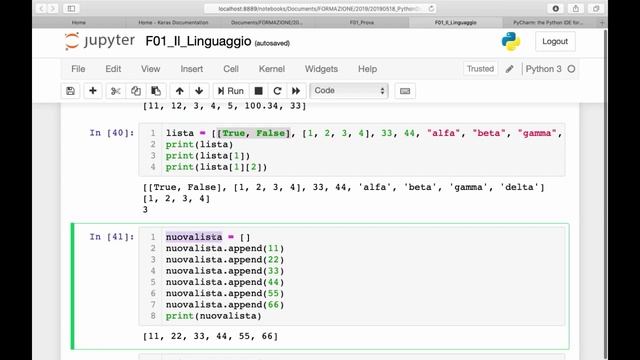This screenshot has width=640, height=360.
Task: Open the Kernel menu
Action: [x=271, y=69]
